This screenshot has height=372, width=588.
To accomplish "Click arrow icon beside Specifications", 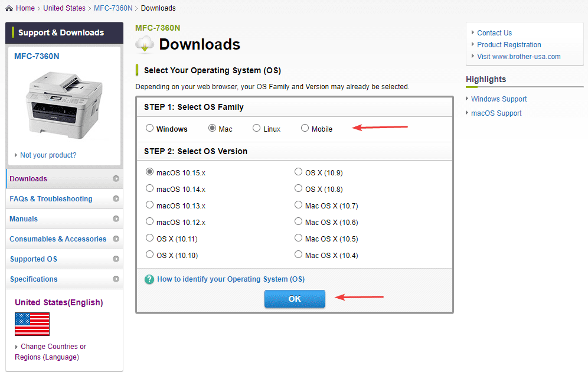I will click(116, 279).
